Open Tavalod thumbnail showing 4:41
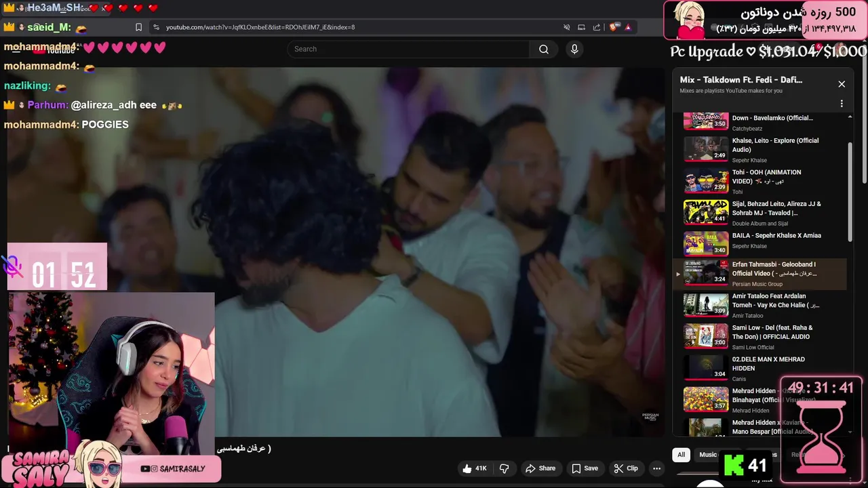868x488 pixels. click(706, 213)
